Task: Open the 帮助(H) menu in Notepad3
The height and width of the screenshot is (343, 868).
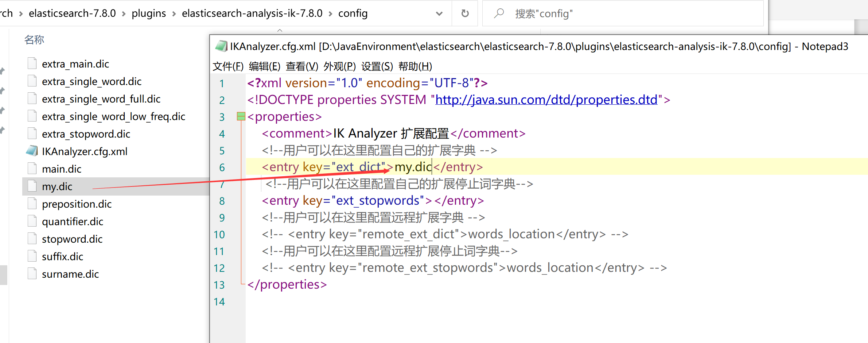Action: (x=415, y=66)
